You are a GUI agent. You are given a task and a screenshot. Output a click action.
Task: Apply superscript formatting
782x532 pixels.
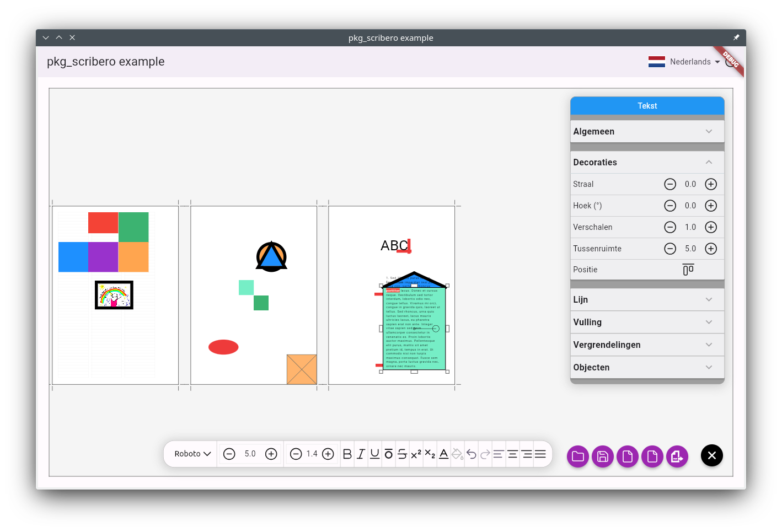416,454
